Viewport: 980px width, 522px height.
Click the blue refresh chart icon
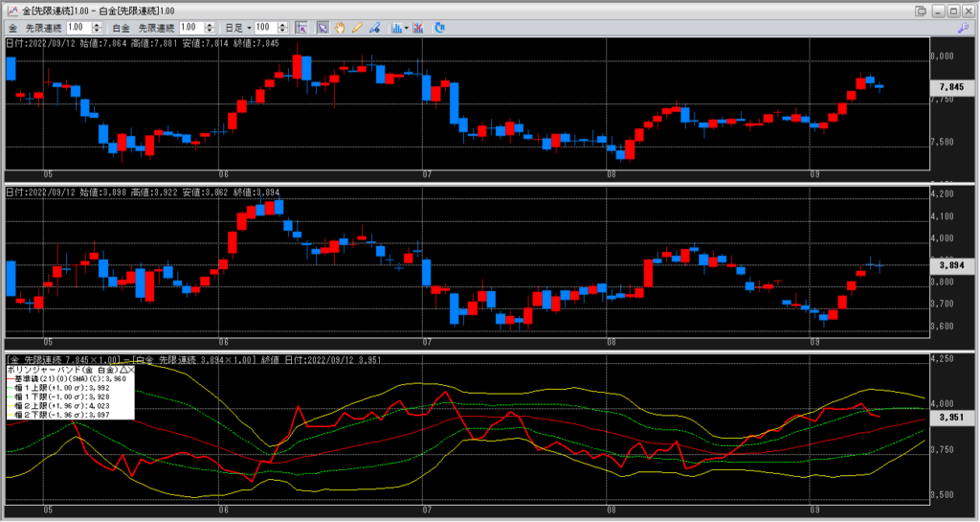[x=439, y=28]
